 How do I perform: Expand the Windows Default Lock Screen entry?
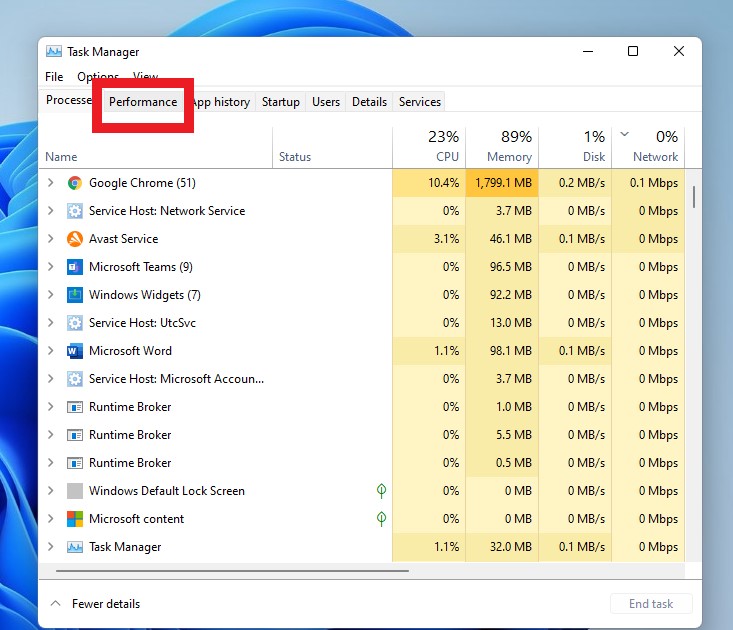(x=50, y=491)
